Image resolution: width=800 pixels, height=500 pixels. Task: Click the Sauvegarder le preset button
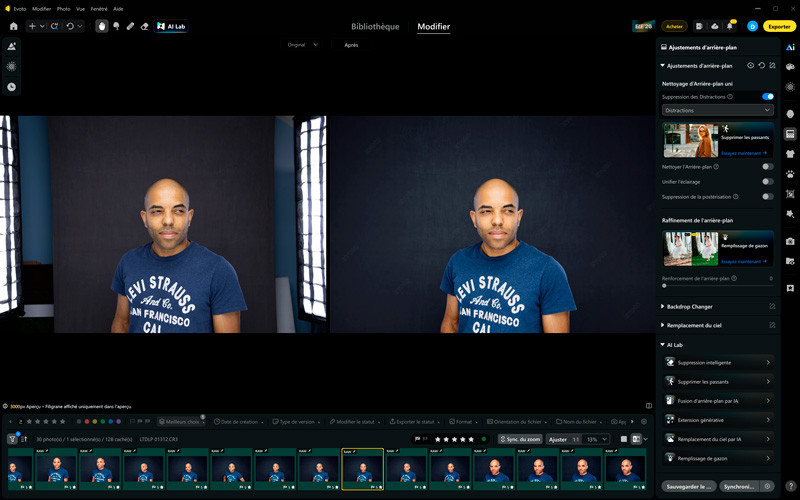688,486
